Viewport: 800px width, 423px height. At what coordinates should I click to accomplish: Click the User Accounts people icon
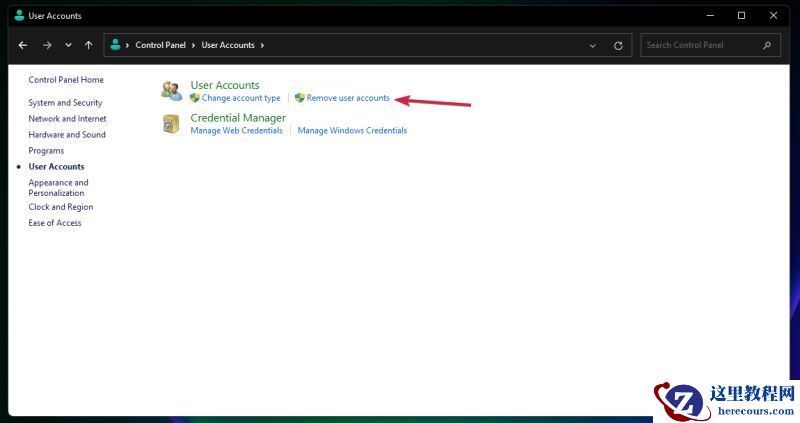coord(171,91)
